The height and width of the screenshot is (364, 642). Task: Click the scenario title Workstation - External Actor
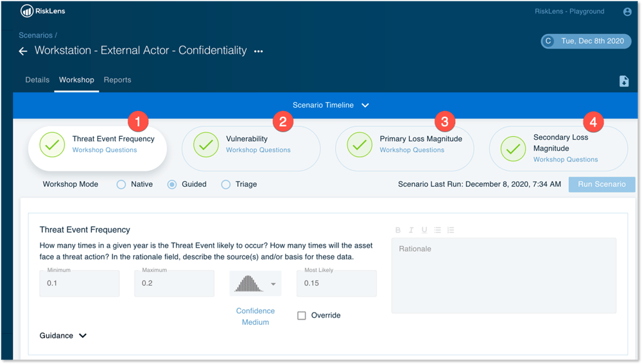click(141, 50)
